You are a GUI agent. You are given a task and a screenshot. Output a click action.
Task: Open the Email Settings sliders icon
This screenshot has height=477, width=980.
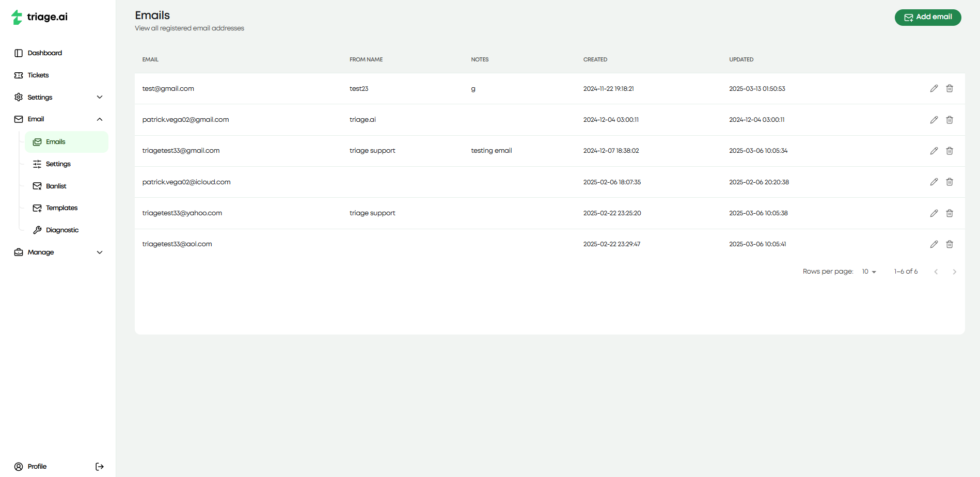coord(37,164)
